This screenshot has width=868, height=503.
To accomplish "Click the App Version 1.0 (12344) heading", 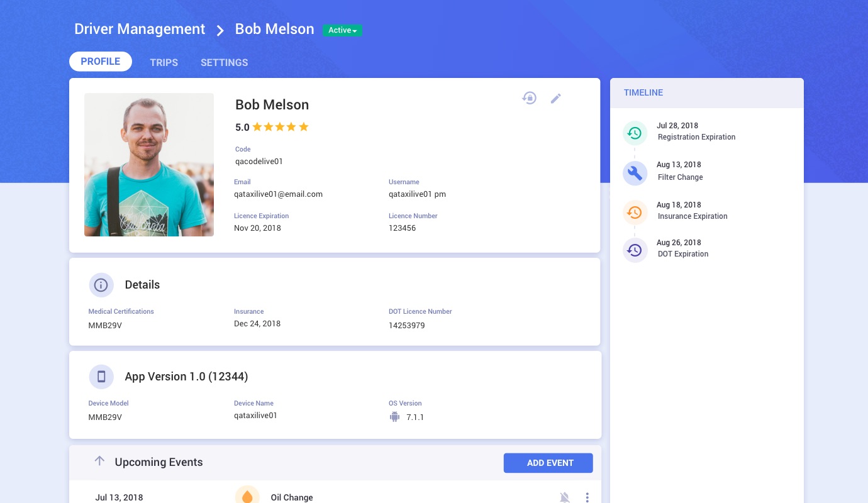I will (x=186, y=377).
